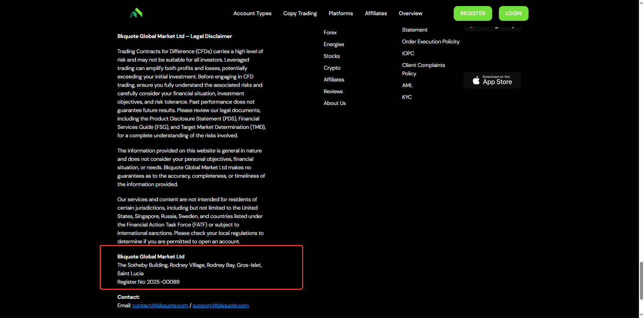Open the Forex footer link
This screenshot has width=644, height=318.
coord(330,33)
